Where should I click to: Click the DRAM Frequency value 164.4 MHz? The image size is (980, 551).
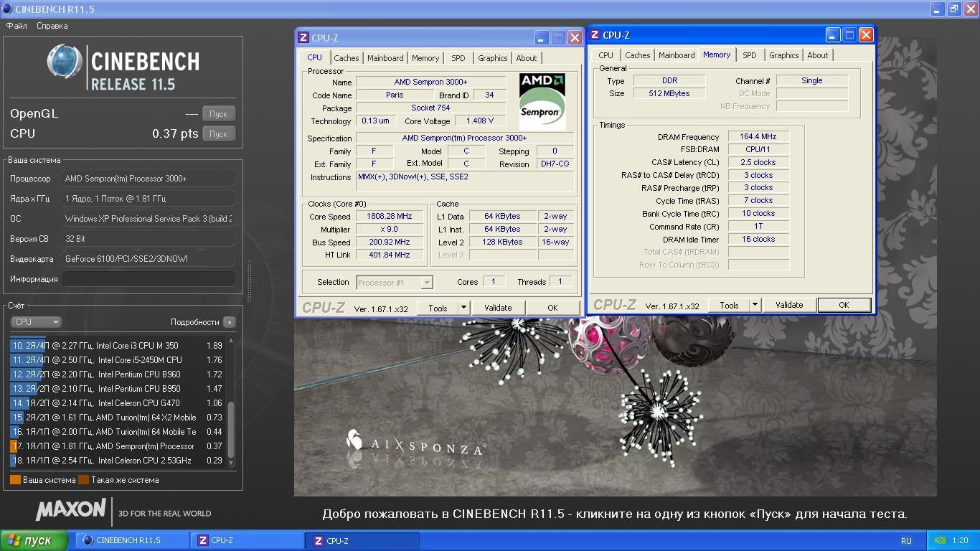758,136
